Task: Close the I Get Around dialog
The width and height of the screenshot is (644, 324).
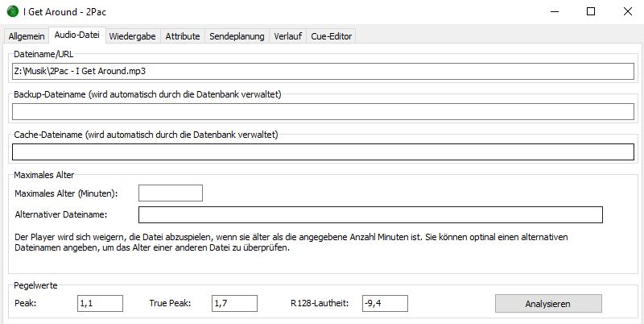Action: 627,11
